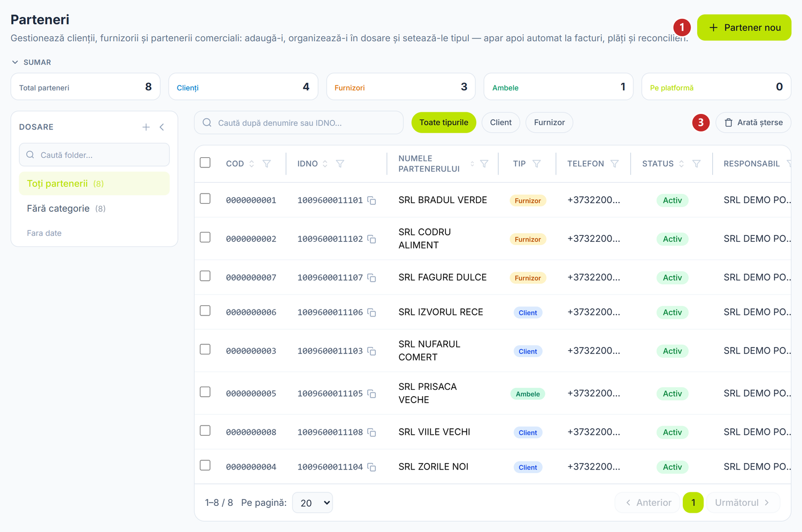
Task: Open the Fără categorie folder
Action: [94, 209]
